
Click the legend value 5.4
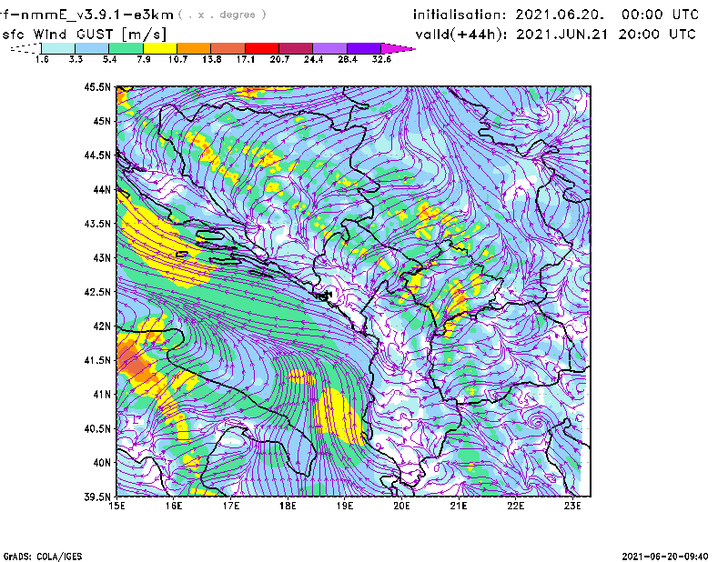(x=109, y=59)
